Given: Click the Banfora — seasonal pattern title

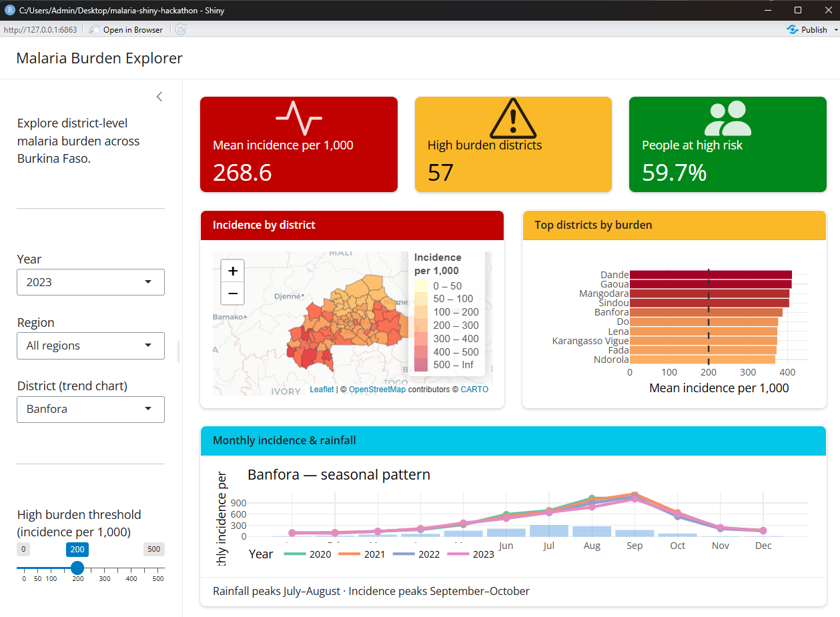Looking at the screenshot, I should coord(339,475).
